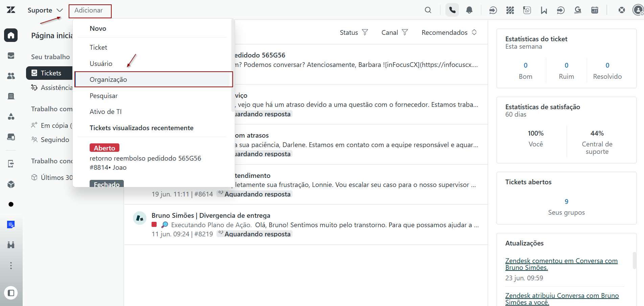Select Ativo de TI in the menu
The height and width of the screenshot is (306, 644).
tap(153, 112)
